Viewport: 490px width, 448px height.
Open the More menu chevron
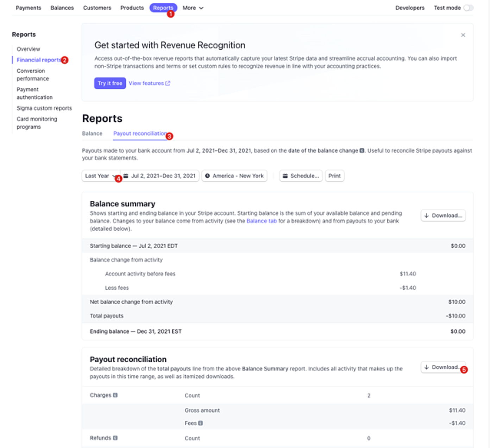(x=201, y=8)
